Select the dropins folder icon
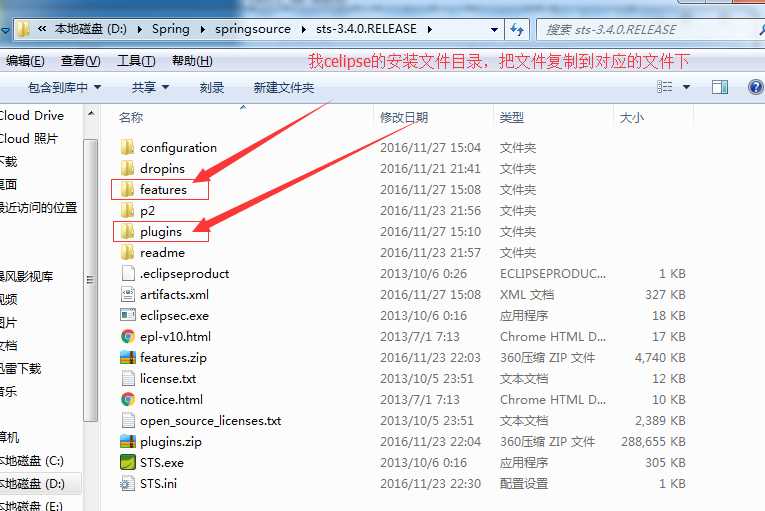The image size is (765, 511). tap(127, 168)
